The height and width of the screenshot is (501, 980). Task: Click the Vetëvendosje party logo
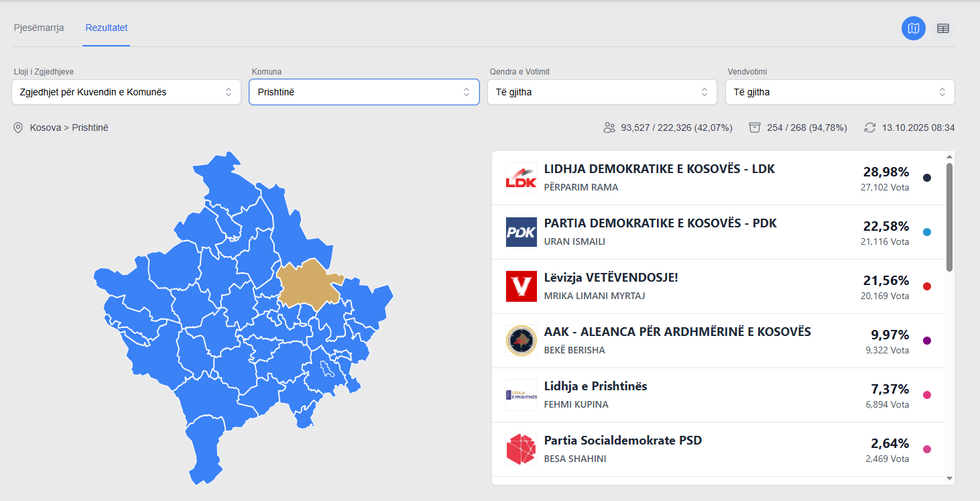pyautogui.click(x=521, y=286)
